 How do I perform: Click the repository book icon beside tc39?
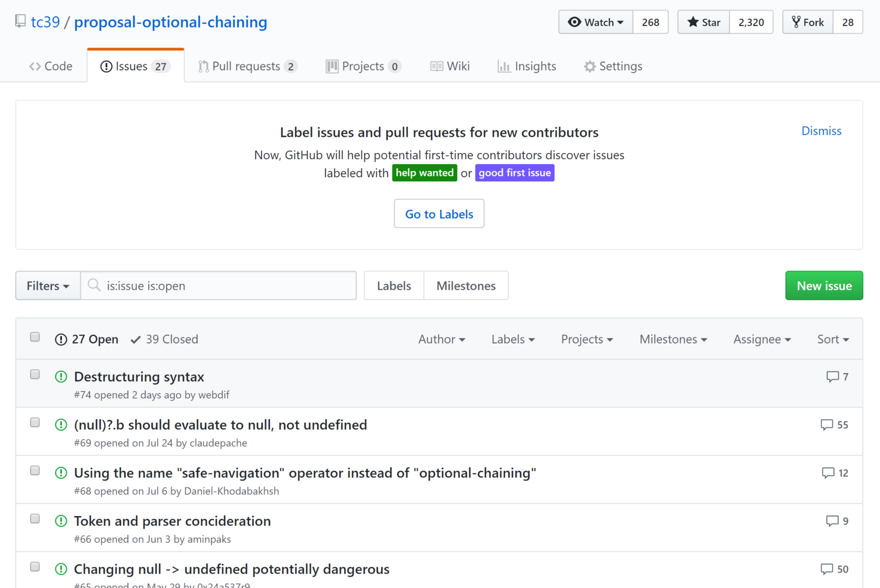point(20,21)
